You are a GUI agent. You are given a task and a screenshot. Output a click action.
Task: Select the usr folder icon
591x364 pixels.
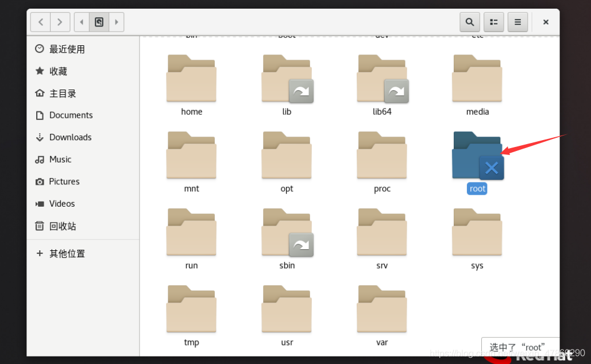[x=287, y=309]
